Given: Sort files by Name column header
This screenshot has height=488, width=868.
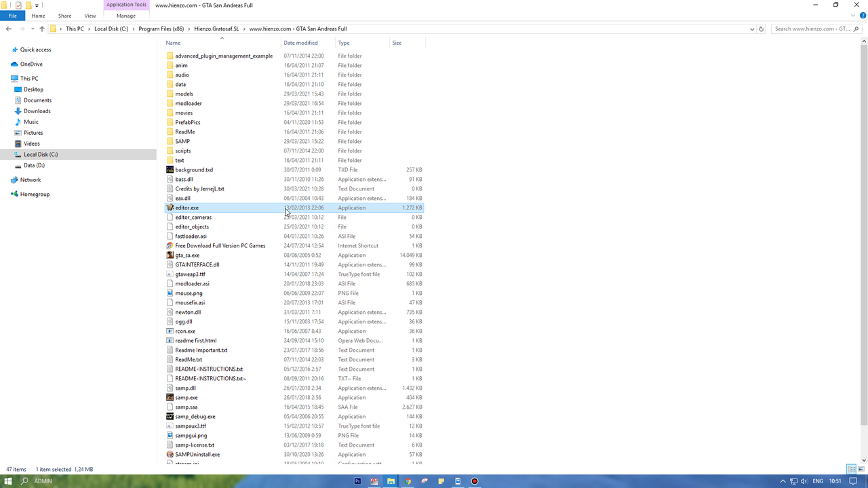Looking at the screenshot, I should [173, 43].
